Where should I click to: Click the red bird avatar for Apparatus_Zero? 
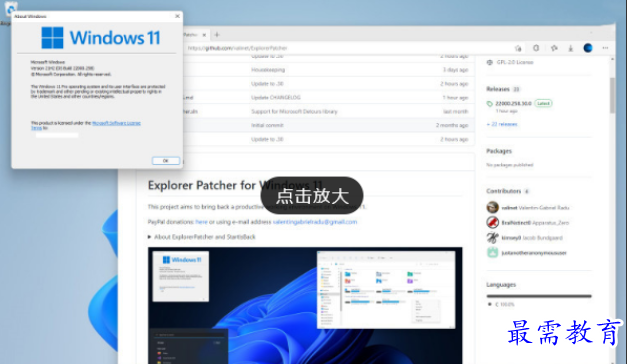(x=493, y=222)
